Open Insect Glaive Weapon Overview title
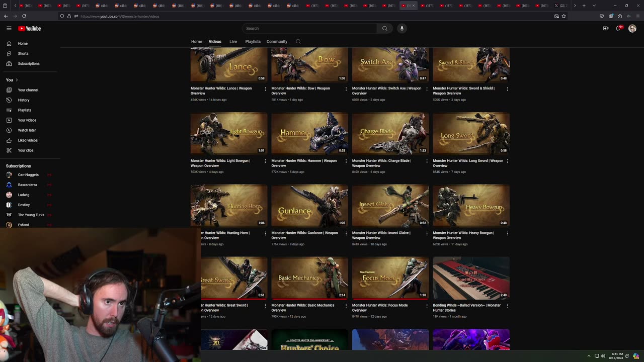Image resolution: width=644 pixels, height=362 pixels. [x=381, y=235]
